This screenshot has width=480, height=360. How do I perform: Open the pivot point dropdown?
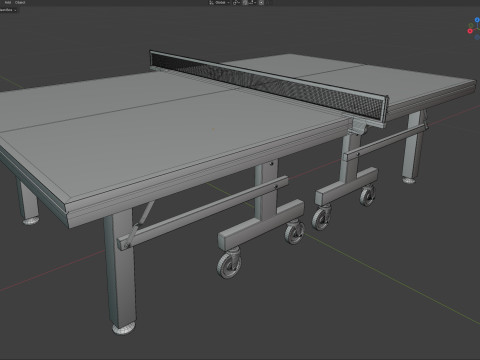(236, 3)
